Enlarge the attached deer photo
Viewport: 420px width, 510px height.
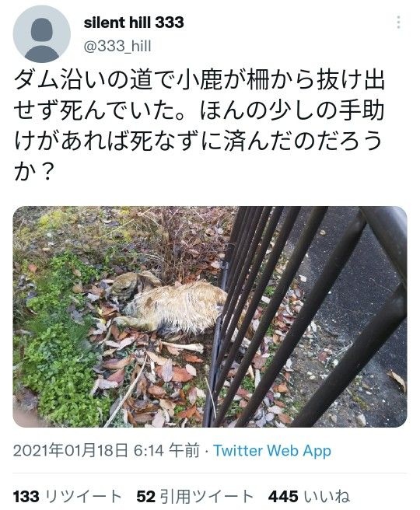tap(210, 316)
